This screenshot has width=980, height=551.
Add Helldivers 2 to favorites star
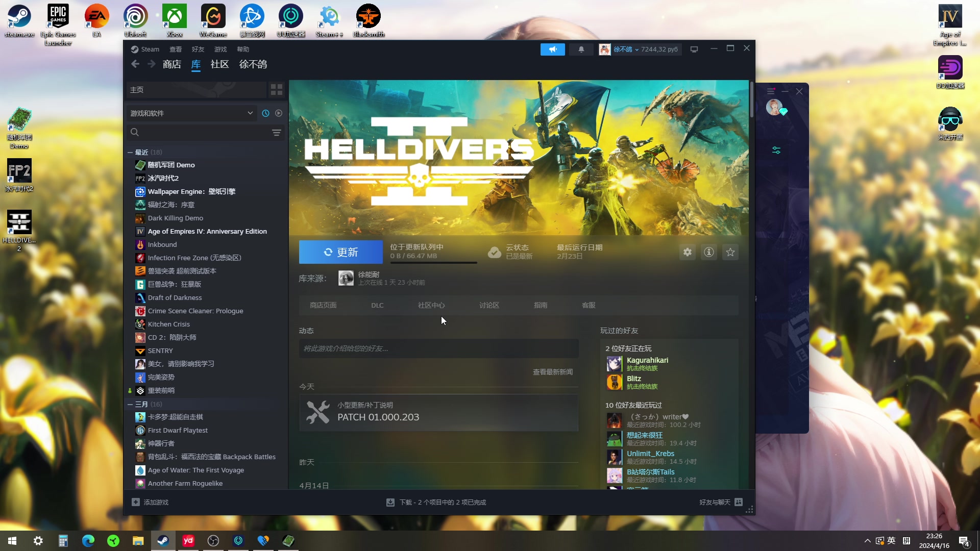pyautogui.click(x=730, y=252)
